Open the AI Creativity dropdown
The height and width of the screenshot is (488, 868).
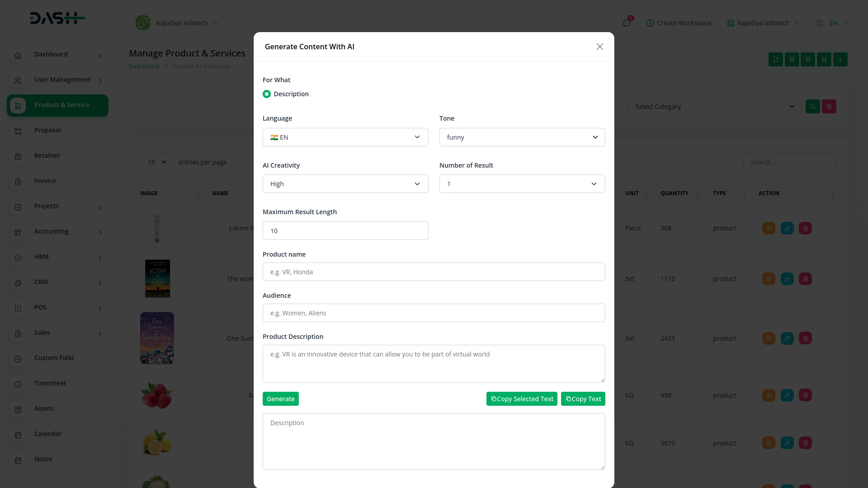click(x=345, y=184)
